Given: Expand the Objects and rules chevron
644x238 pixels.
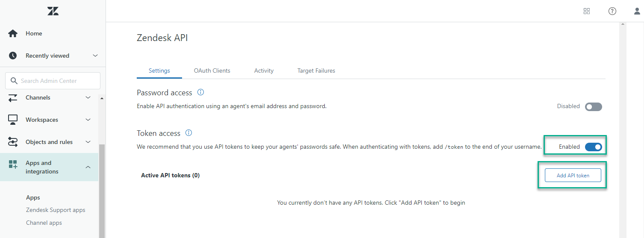Looking at the screenshot, I should coord(88,142).
